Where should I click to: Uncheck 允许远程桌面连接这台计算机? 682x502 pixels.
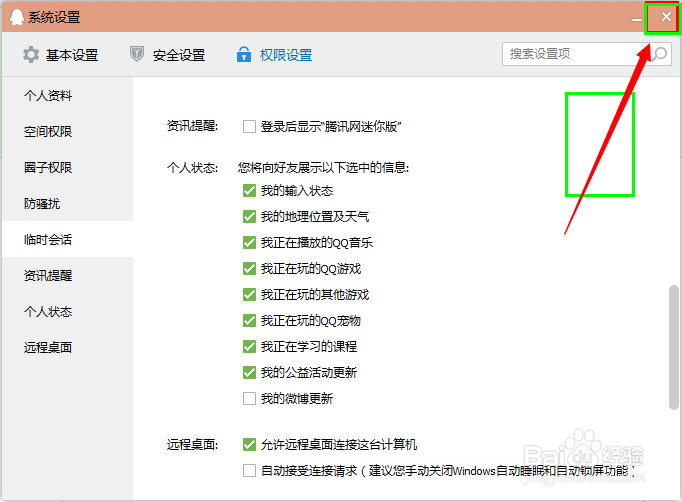pos(249,445)
